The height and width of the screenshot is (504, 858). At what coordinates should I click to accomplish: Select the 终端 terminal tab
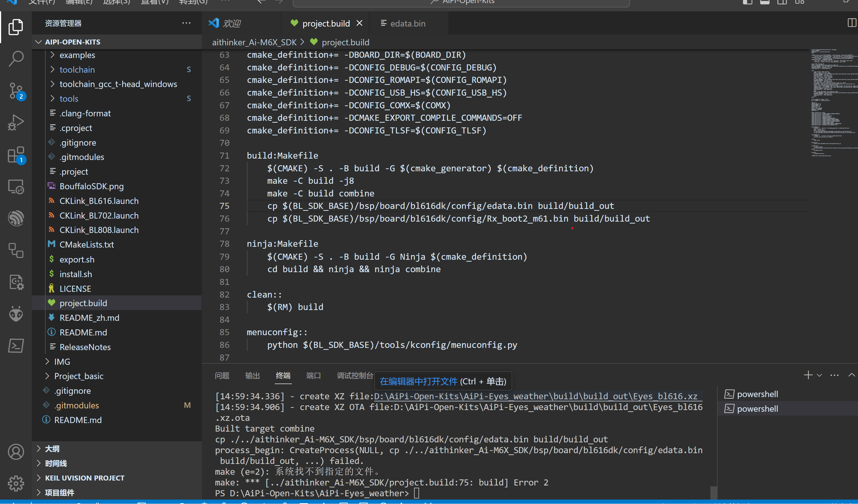tap(283, 375)
